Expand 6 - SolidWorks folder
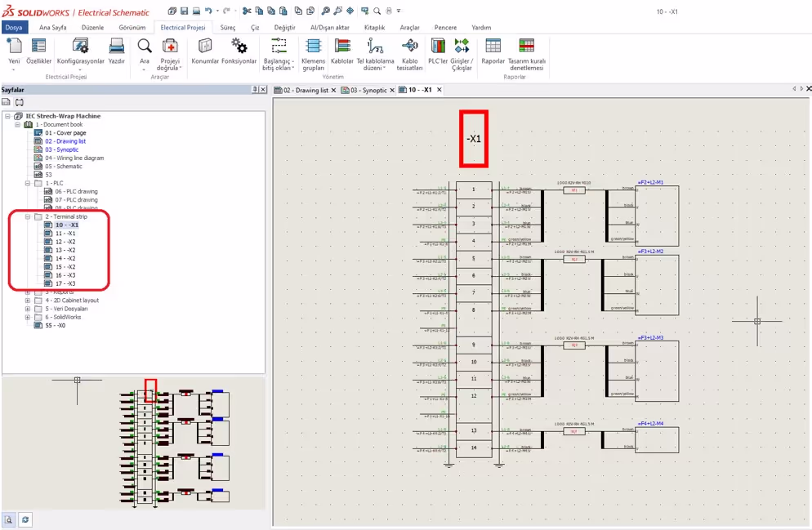The height and width of the screenshot is (530, 812). [x=28, y=317]
